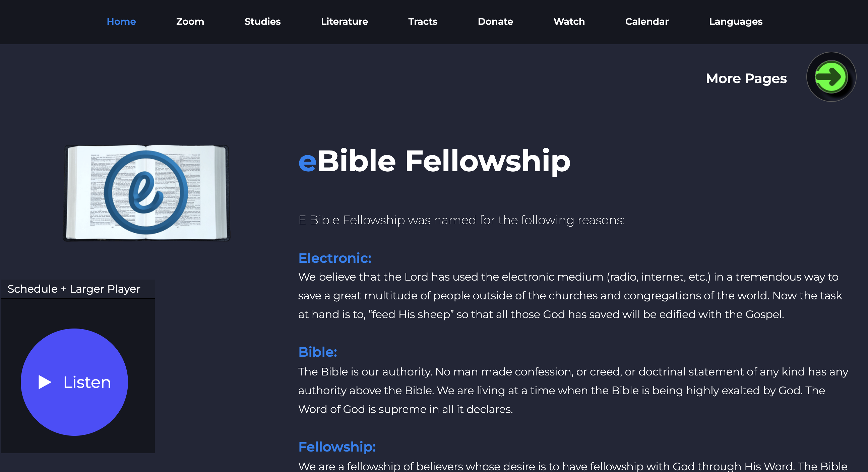
Task: Click the Bible: section heading
Action: tap(318, 352)
